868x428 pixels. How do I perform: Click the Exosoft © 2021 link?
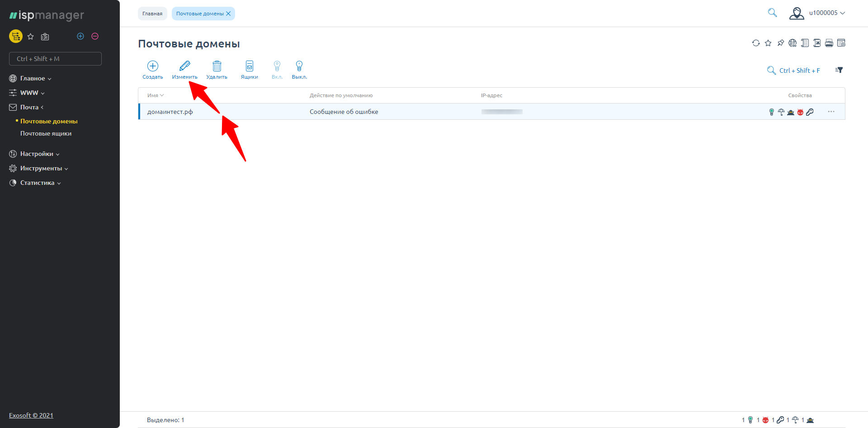click(31, 415)
